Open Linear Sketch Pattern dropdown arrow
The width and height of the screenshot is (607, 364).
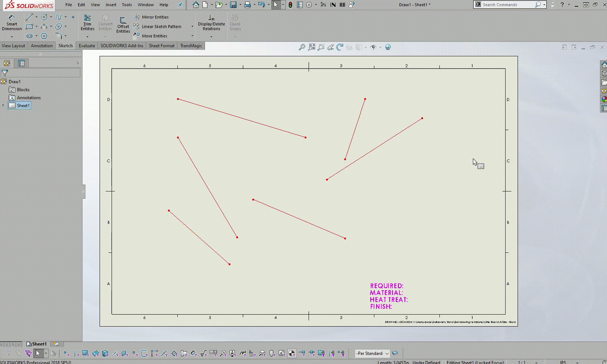click(192, 27)
